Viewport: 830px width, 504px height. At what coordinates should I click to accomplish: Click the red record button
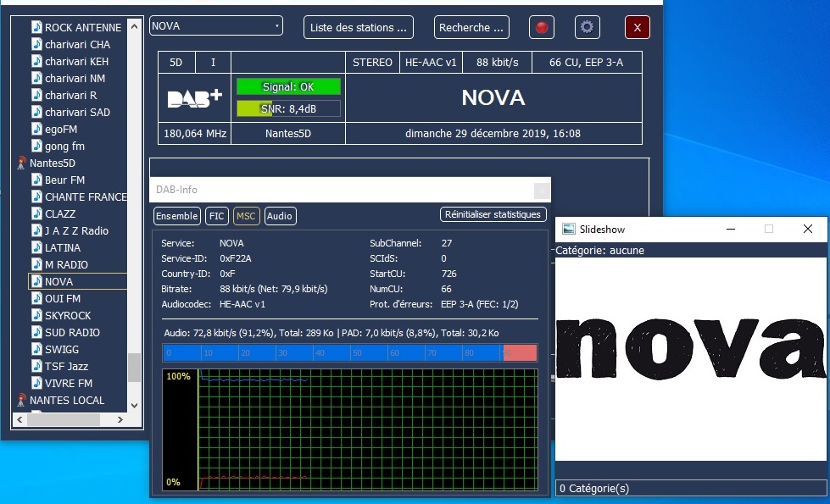[542, 27]
